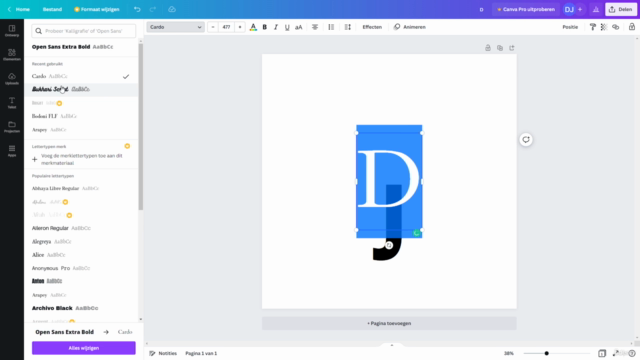Expand the Formaat wijzigen option
This screenshot has height=360, width=640.
97,9
